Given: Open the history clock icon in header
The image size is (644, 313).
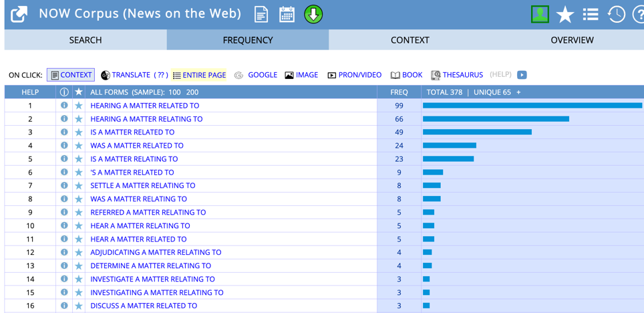Looking at the screenshot, I should 616,15.
